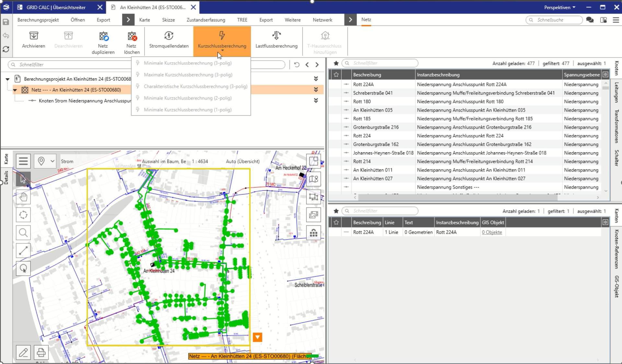Open Perspektiven dropdown
Viewport: 622px width, 364px height.
pos(559,7)
